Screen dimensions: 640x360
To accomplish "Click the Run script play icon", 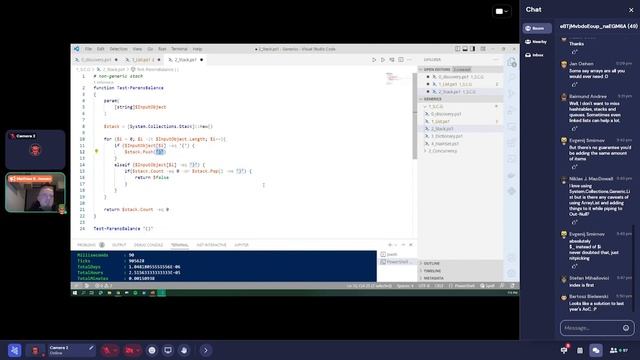I will 374,60.
